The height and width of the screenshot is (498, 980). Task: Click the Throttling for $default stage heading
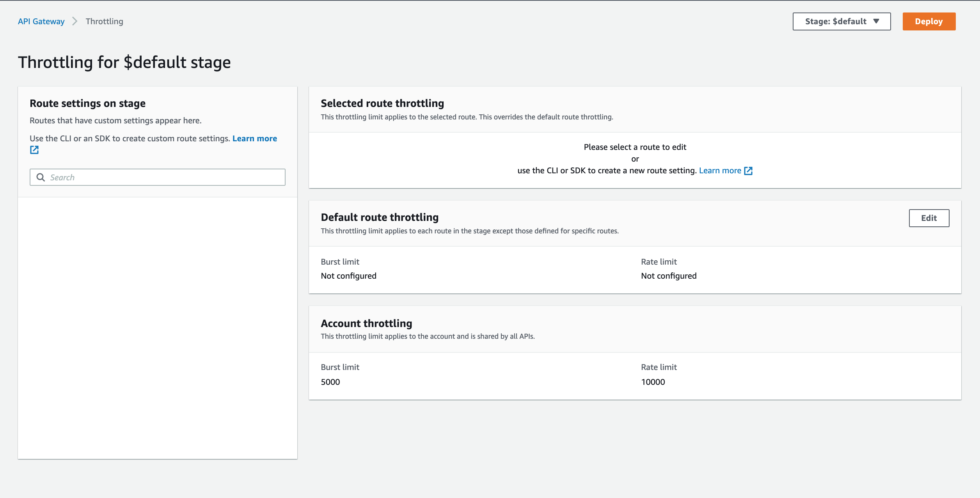click(x=124, y=62)
